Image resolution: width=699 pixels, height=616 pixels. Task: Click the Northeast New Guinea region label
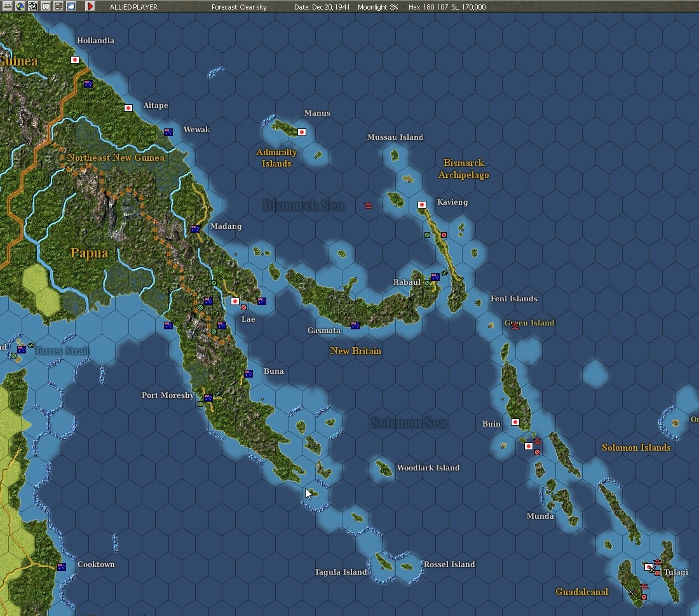116,158
